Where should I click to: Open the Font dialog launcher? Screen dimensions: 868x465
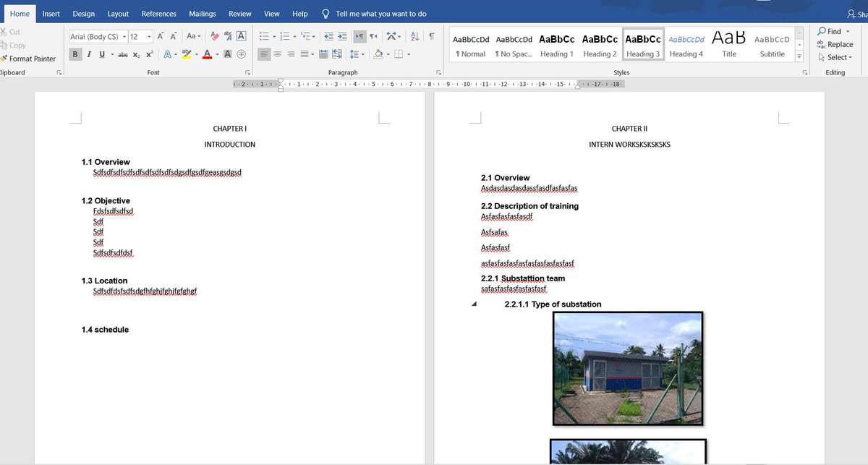click(247, 73)
